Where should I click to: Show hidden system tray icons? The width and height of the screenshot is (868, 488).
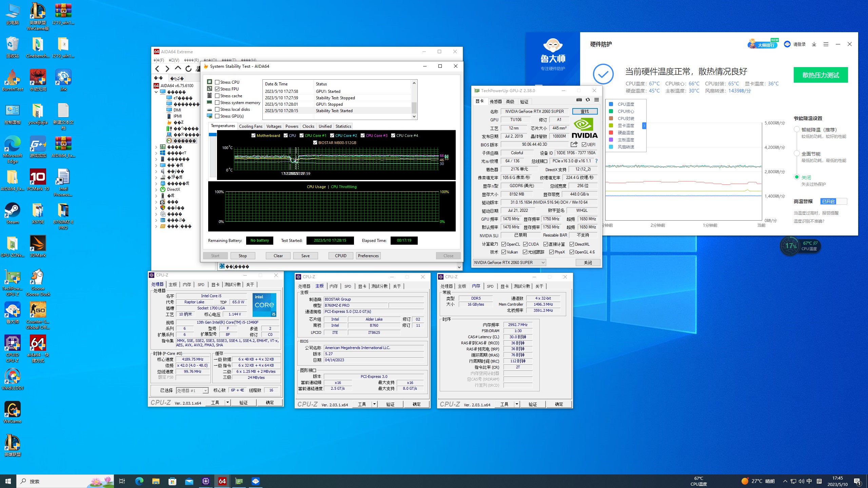tap(785, 481)
